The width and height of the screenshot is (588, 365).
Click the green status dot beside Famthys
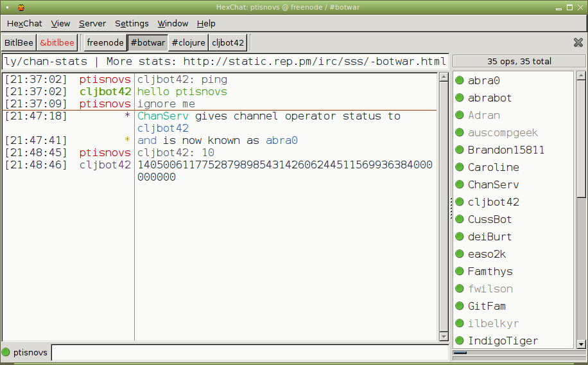460,271
